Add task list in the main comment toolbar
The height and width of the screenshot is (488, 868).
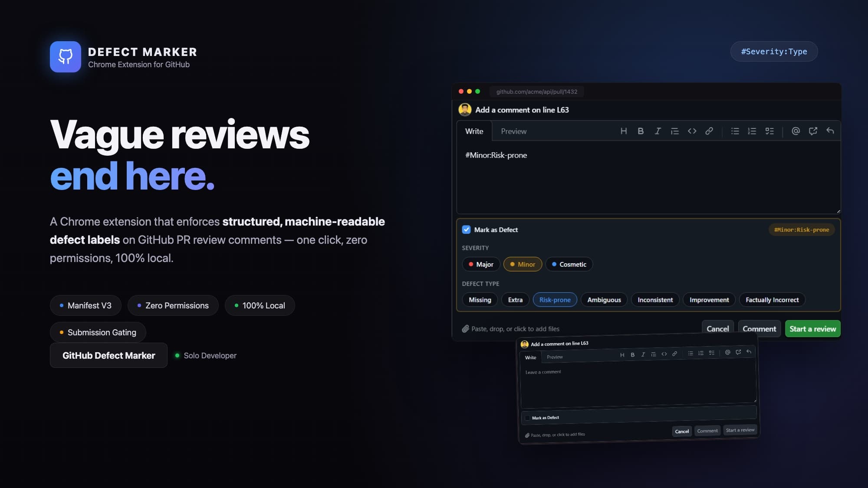pyautogui.click(x=769, y=131)
